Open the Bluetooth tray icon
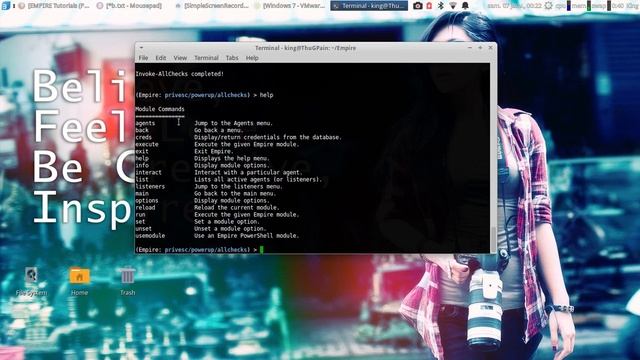 [x=441, y=6]
